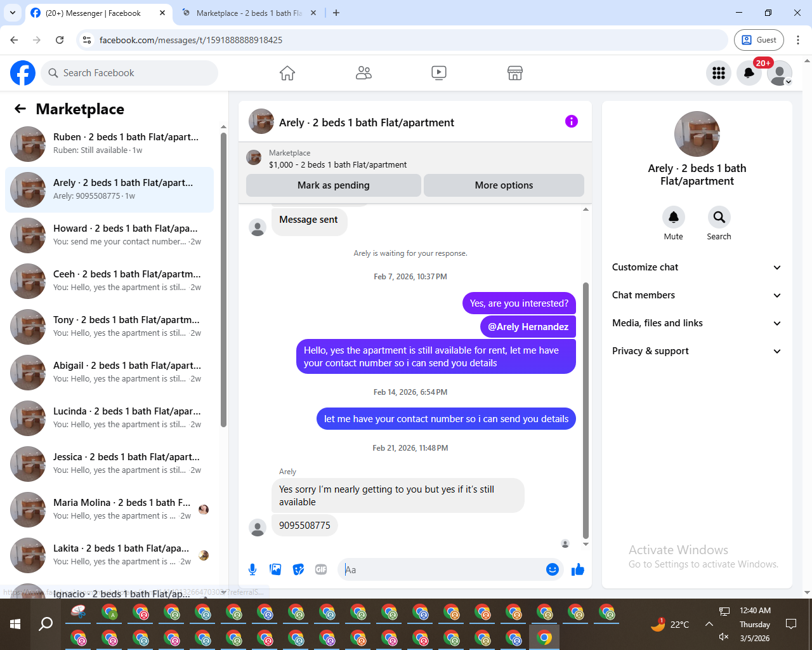The image size is (812, 650).
Task: Click the browser forward arrow
Action: 37,40
